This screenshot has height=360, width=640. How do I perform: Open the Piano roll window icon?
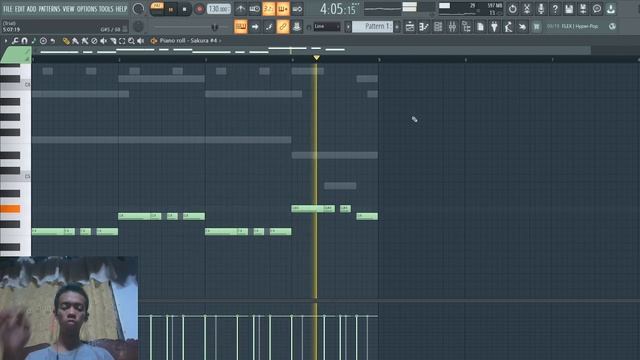click(424, 27)
